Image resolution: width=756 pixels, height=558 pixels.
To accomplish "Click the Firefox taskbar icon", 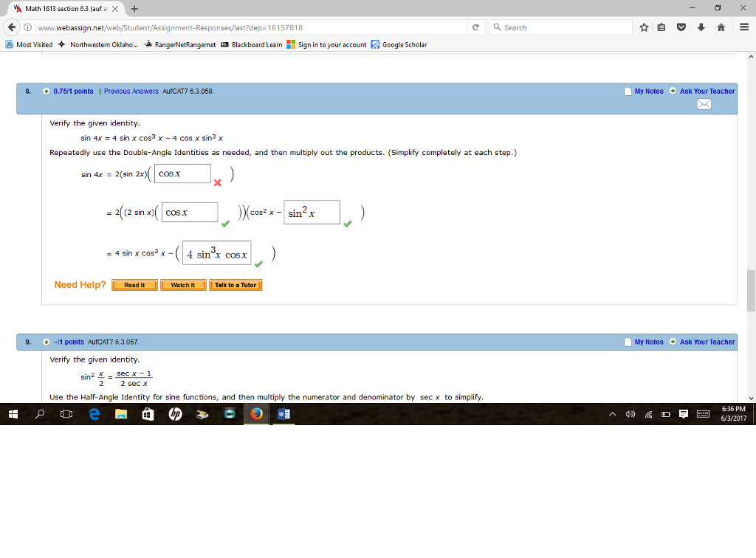I will click(256, 414).
